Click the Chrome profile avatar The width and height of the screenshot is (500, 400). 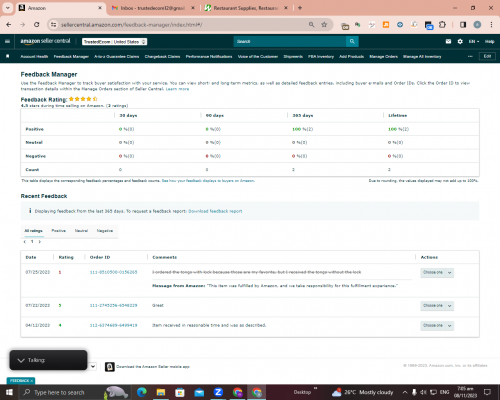[x=477, y=25]
